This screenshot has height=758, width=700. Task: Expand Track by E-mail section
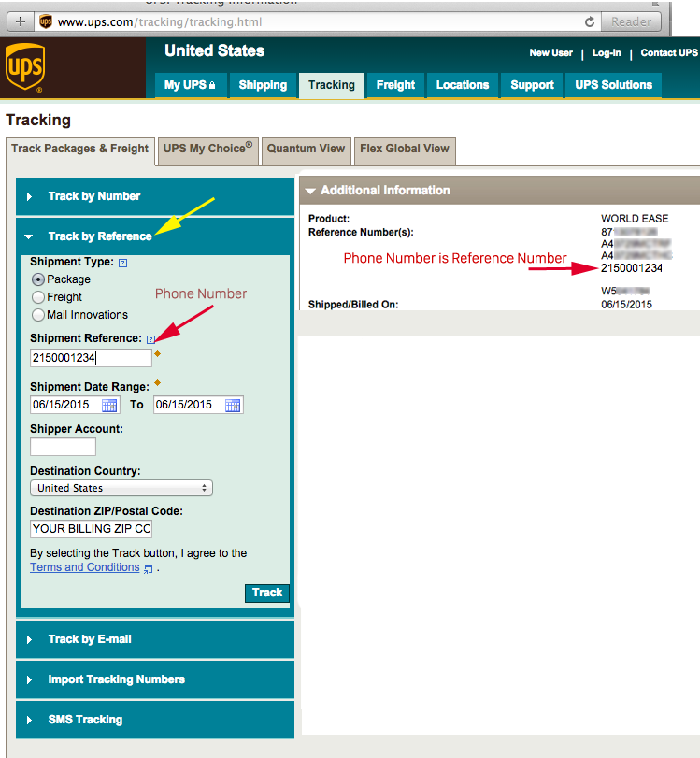pos(155,639)
